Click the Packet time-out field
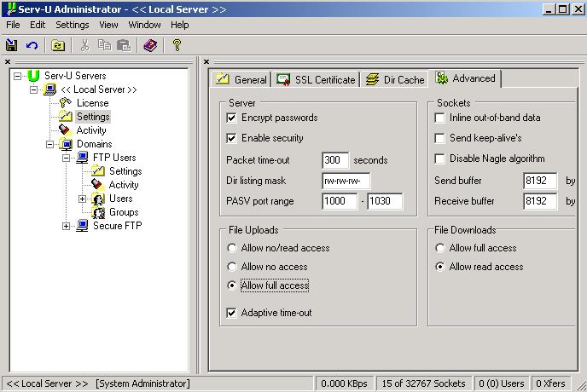Screen dimensions: 587x392 click(x=335, y=160)
